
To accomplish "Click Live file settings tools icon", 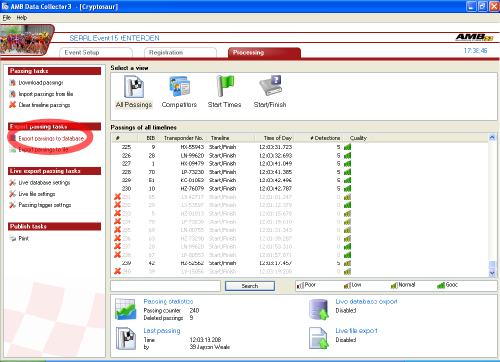I will click(13, 194).
